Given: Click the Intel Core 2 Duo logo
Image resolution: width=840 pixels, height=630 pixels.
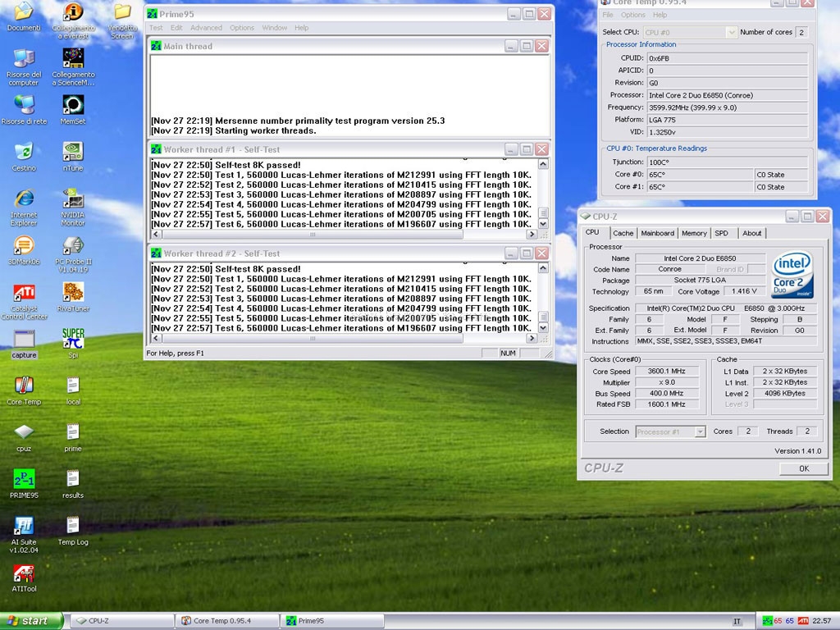Looking at the screenshot, I should coord(792,274).
